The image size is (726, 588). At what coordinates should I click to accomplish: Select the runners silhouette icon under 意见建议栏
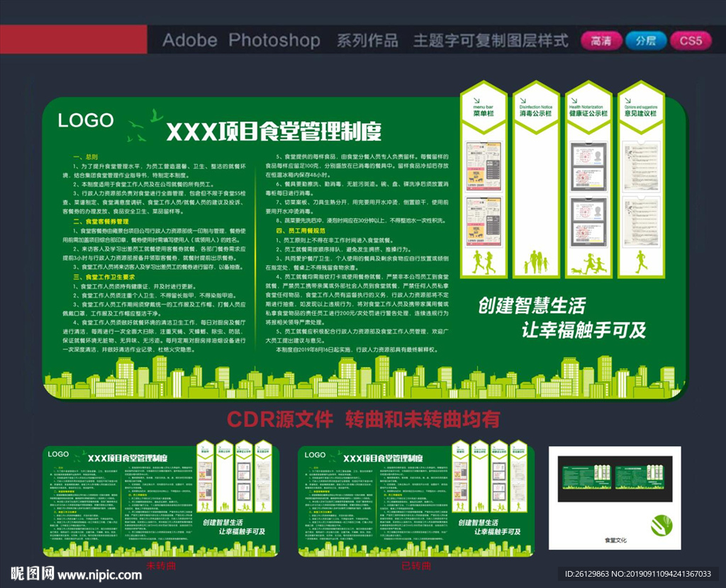click(642, 261)
